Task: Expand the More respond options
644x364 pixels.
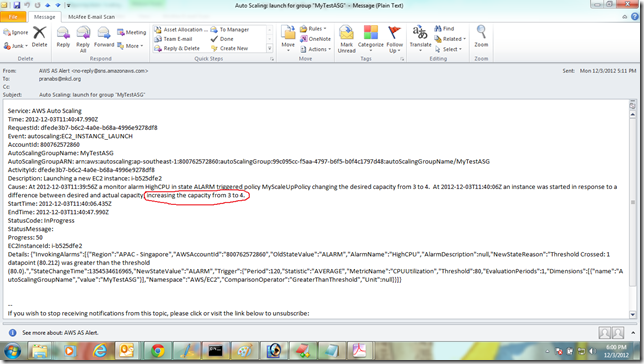Action: (x=130, y=46)
